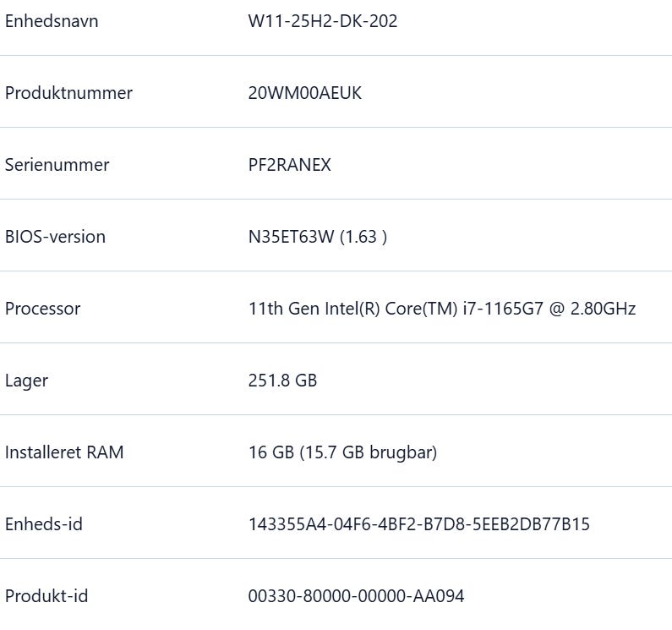Select BIOS value N35ET63W
The height and width of the screenshot is (630, 672).
(291, 237)
